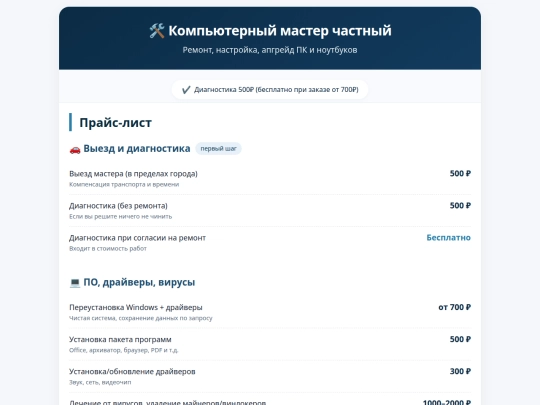Image resolution: width=540 pixels, height=405 pixels.
Task: Click the hammer and wrench icon in header
Action: coord(157,31)
